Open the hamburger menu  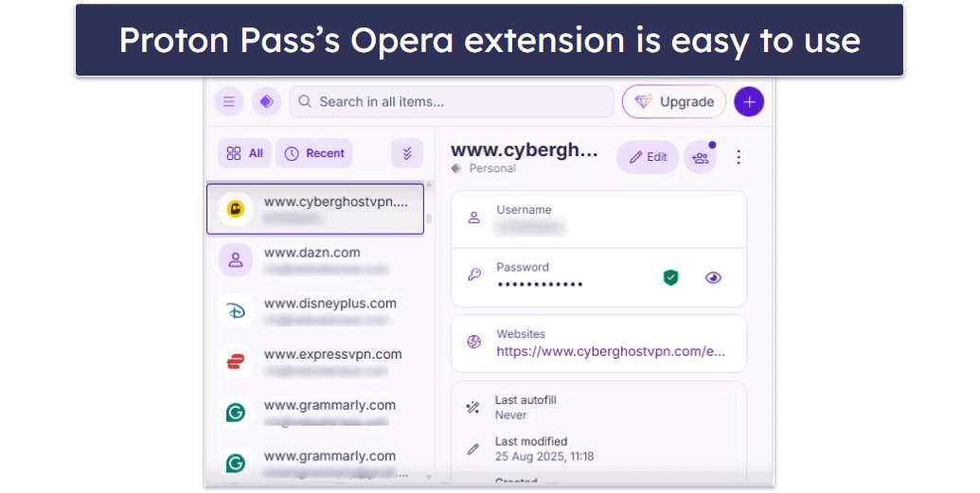[229, 101]
